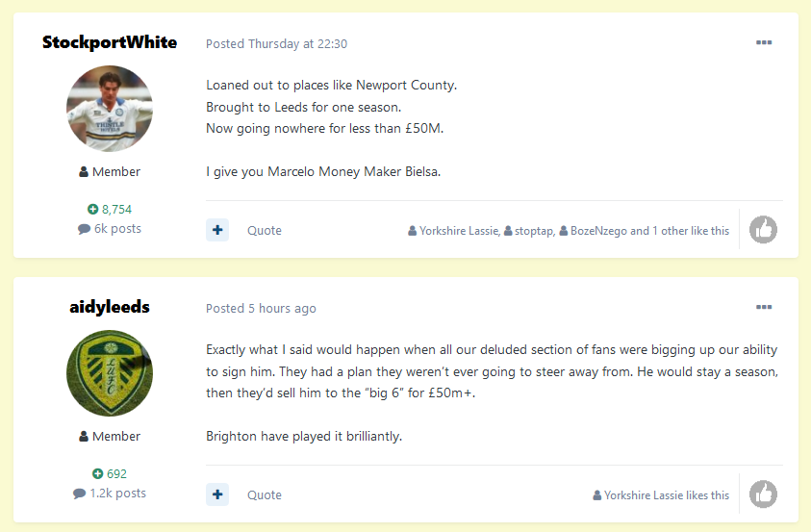811x532 pixels.
Task: Like StockportWhite's post with thumbs-up icon
Action: (x=763, y=230)
